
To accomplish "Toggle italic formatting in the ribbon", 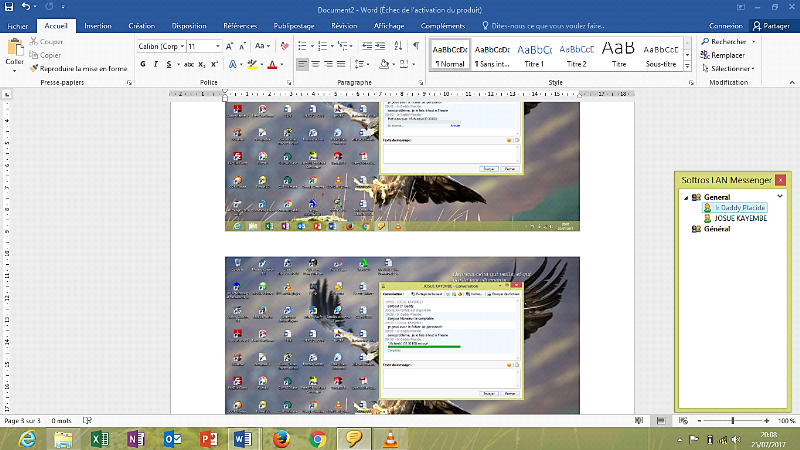I will click(x=157, y=64).
